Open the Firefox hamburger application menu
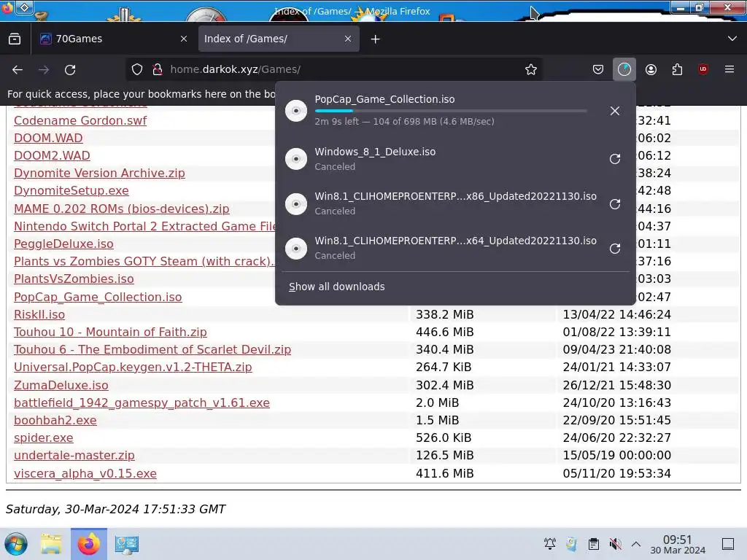The width and height of the screenshot is (747, 560). pos(729,69)
